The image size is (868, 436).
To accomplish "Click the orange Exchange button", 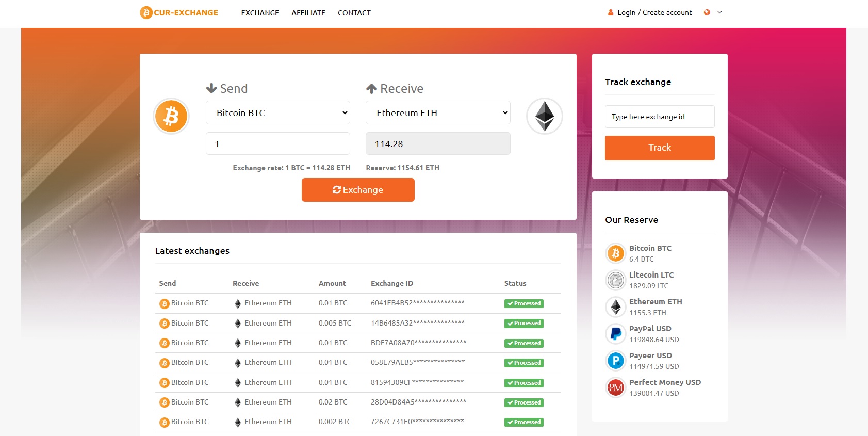I will (358, 190).
